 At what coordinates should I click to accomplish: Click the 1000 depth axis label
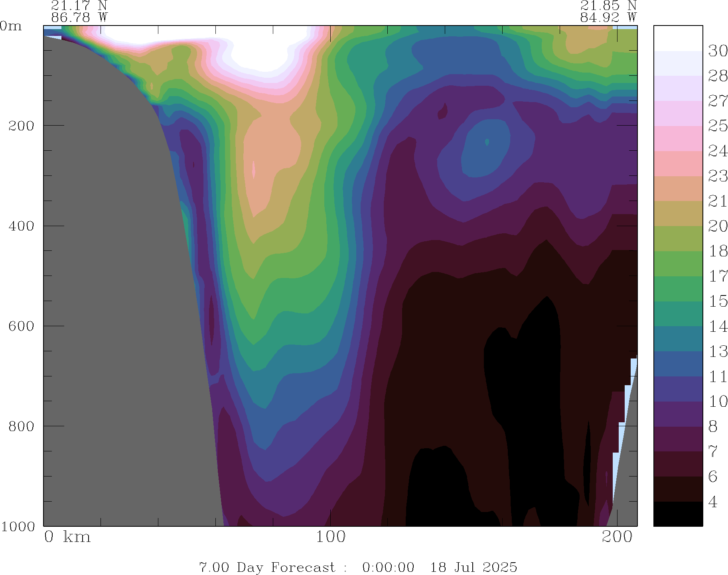pyautogui.click(x=18, y=526)
